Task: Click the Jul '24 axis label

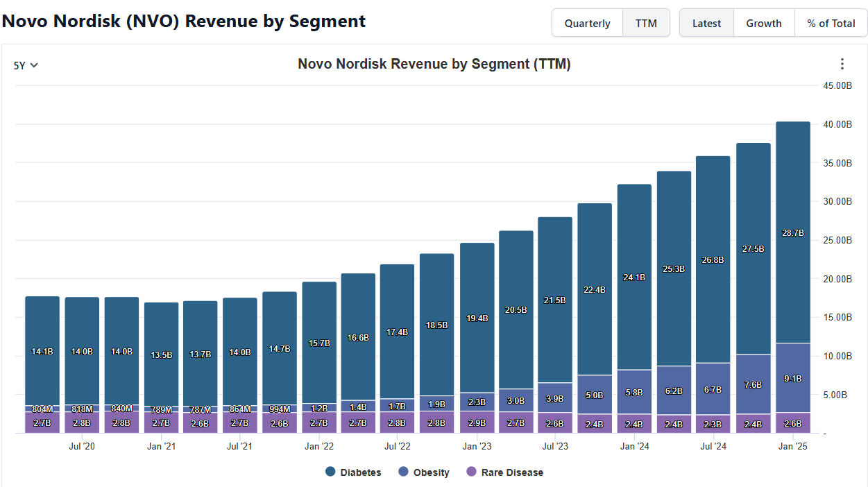Action: point(713,446)
